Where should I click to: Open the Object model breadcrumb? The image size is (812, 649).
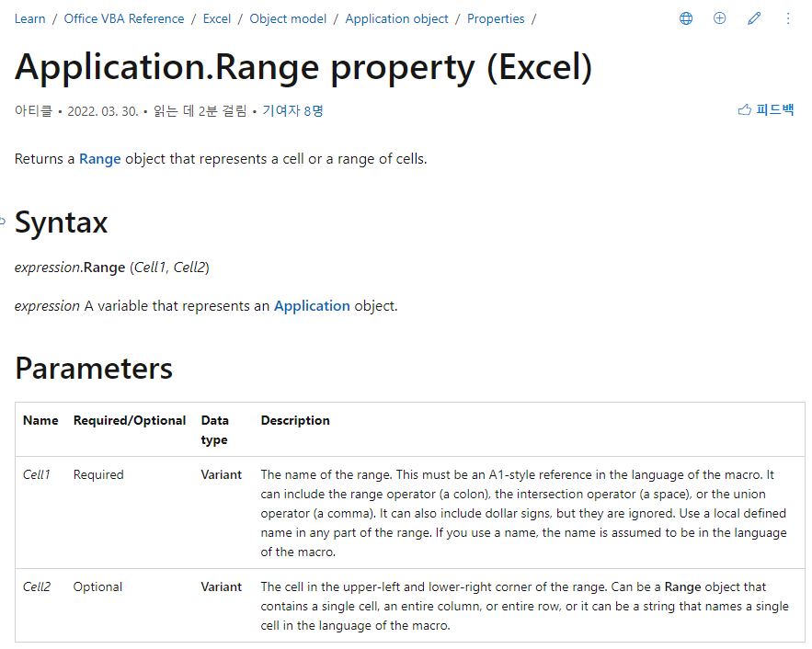click(x=288, y=18)
